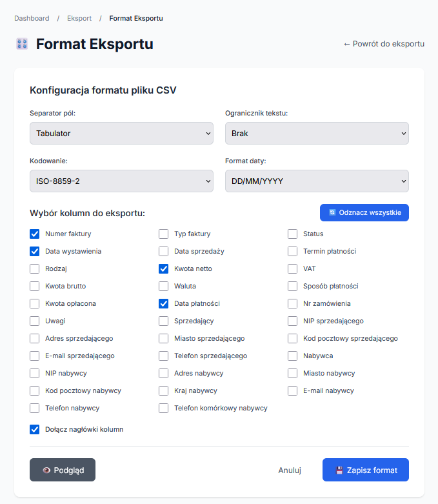Change the Format daty dropdown
The image size is (438, 504).
point(317,181)
